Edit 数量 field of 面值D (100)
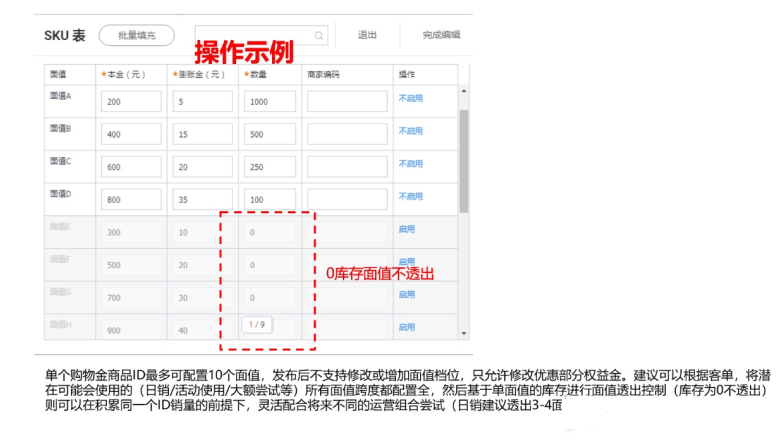The width and height of the screenshot is (784, 442). [270, 200]
